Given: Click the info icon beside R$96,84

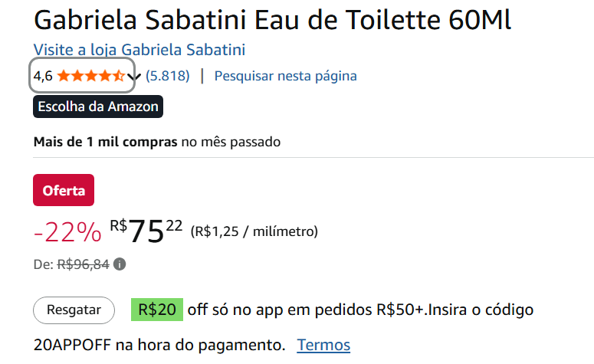Looking at the screenshot, I should 120,264.
